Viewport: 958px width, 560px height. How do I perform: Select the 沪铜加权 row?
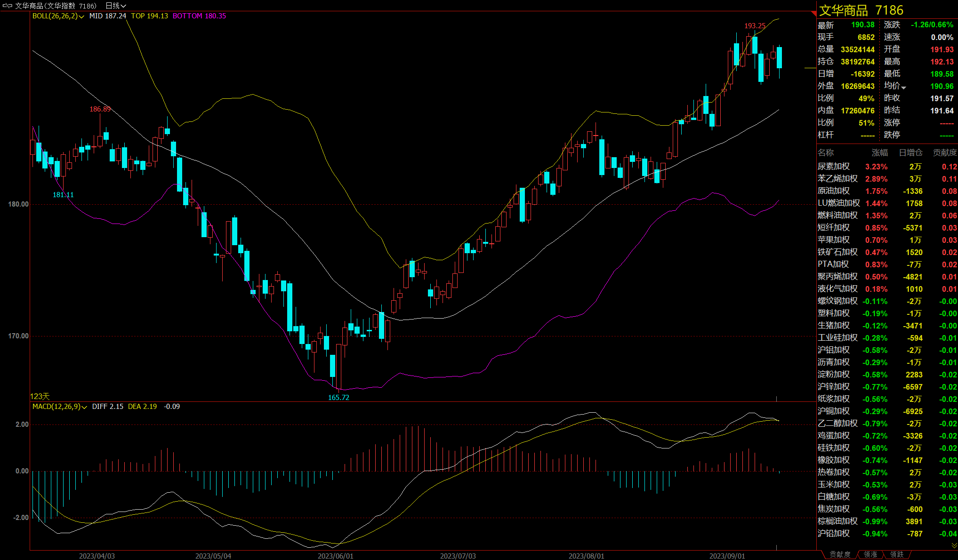[887, 411]
